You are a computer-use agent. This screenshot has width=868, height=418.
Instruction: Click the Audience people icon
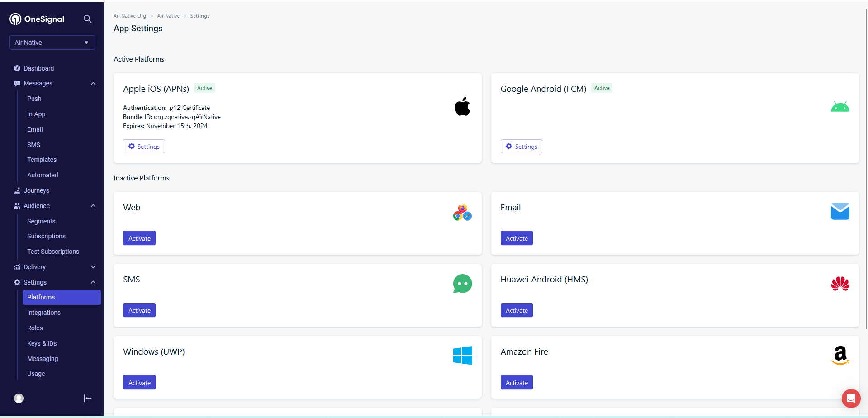click(17, 206)
